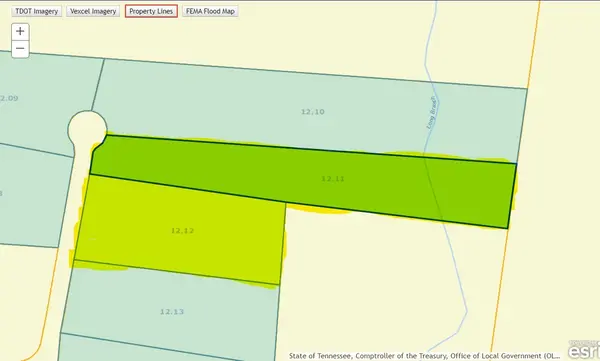The image size is (600, 361).
Task: Show the FEMA Flood Map layer
Action: 210,11
